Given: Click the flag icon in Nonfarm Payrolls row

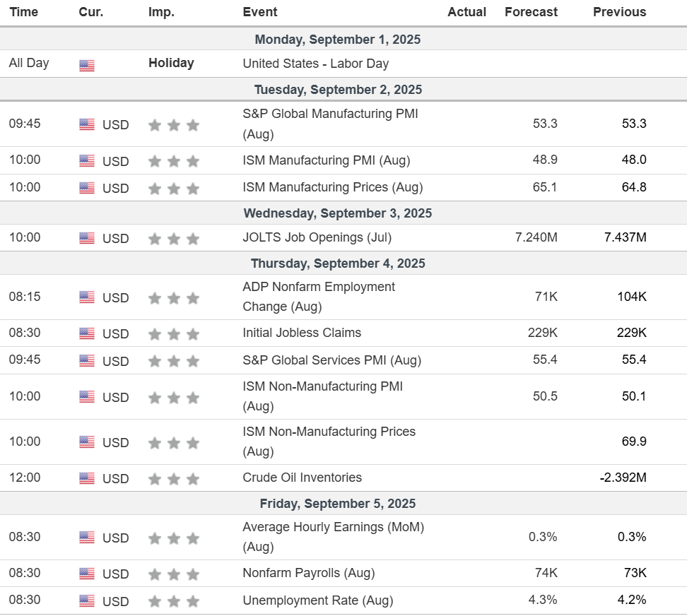Looking at the screenshot, I should click(87, 573).
